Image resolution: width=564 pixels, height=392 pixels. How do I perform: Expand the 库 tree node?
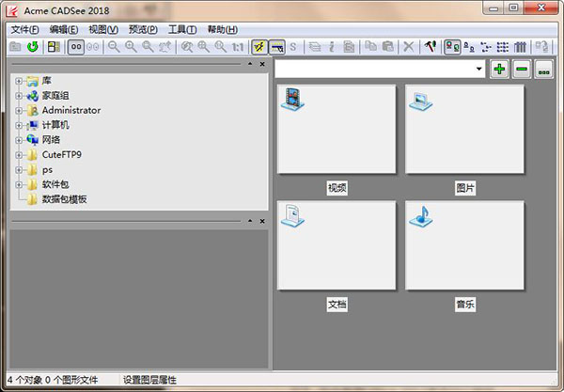click(19, 81)
